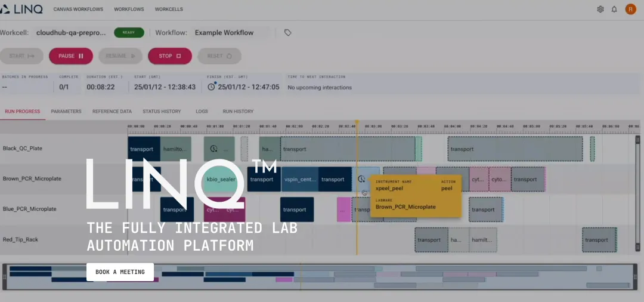Select the small pink ... block in Blue row

(x=344, y=209)
